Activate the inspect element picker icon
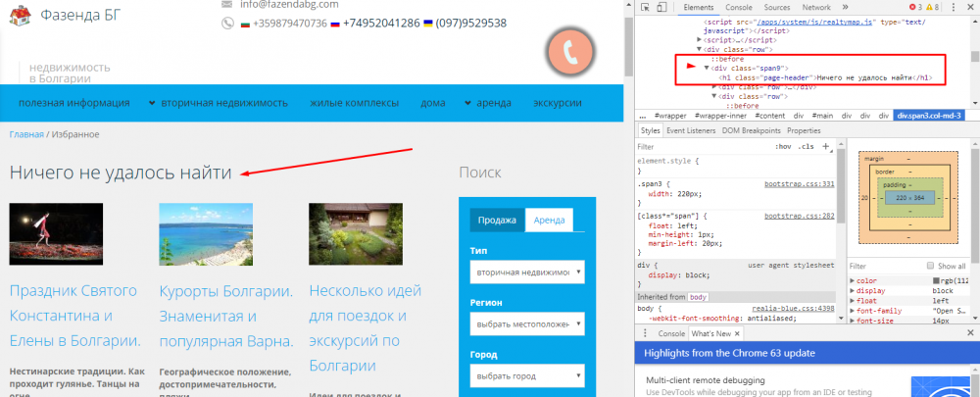Image resolution: width=980 pixels, height=397 pixels. pos(646,8)
